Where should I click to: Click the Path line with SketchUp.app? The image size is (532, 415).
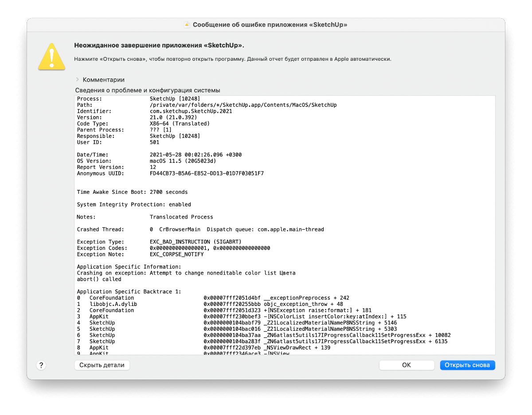pos(207,105)
